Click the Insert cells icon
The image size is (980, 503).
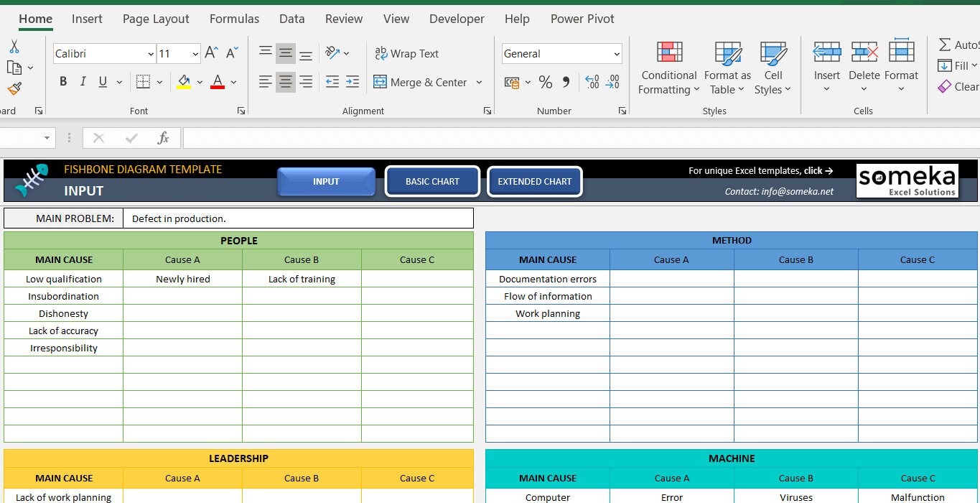tap(826, 52)
